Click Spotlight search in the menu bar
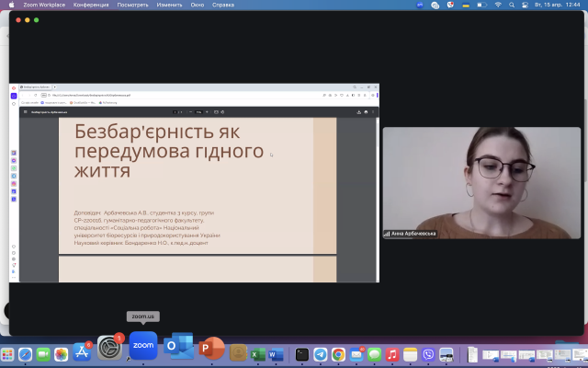 tap(512, 5)
